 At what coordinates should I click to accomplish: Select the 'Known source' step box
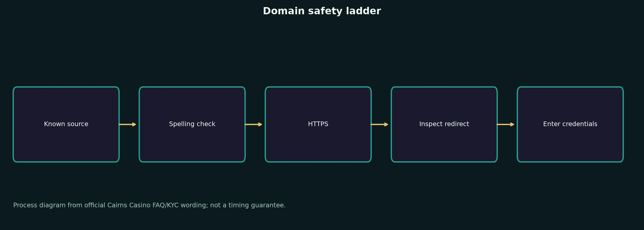[66, 124]
